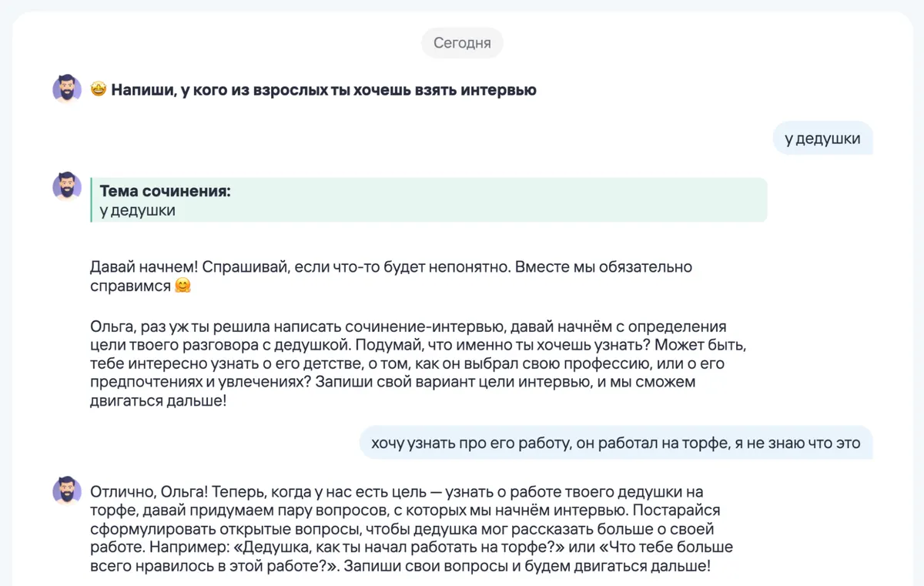Image resolution: width=924 pixels, height=586 pixels.
Task: Click the avatar beside the "Отлично, Ольга!" message
Action: pyautogui.click(x=67, y=491)
